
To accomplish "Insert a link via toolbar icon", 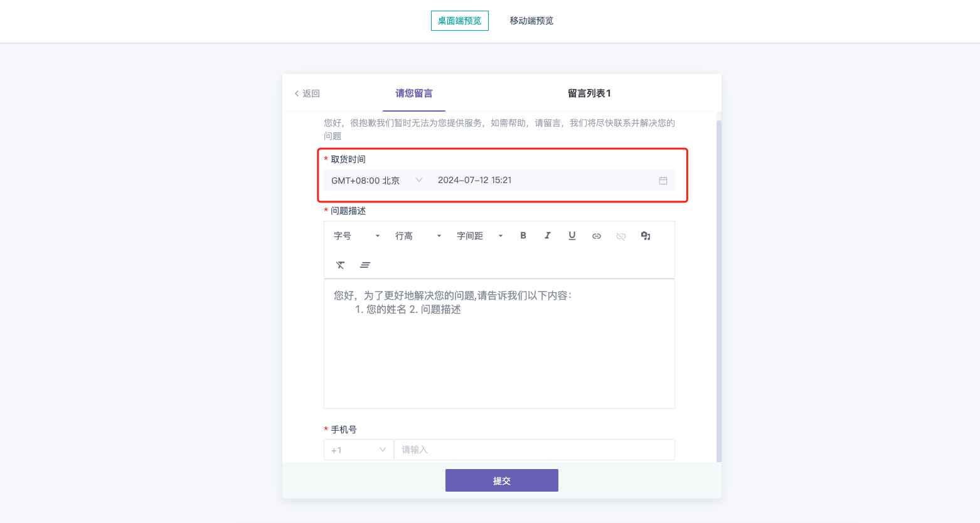I will click(597, 236).
